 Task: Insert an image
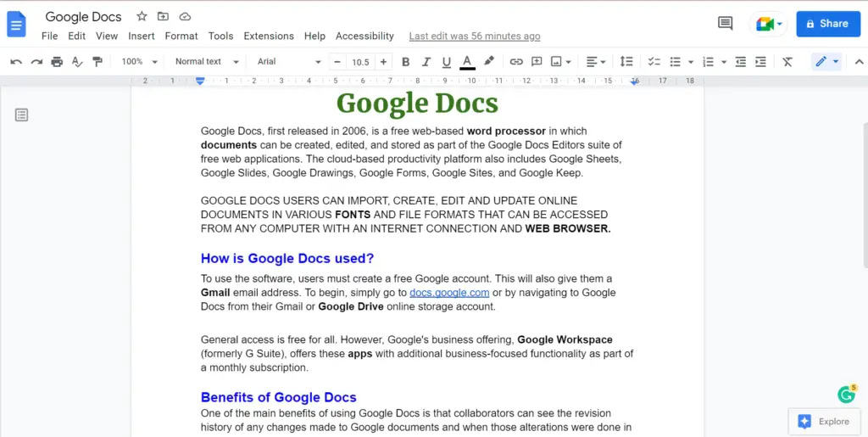click(557, 61)
